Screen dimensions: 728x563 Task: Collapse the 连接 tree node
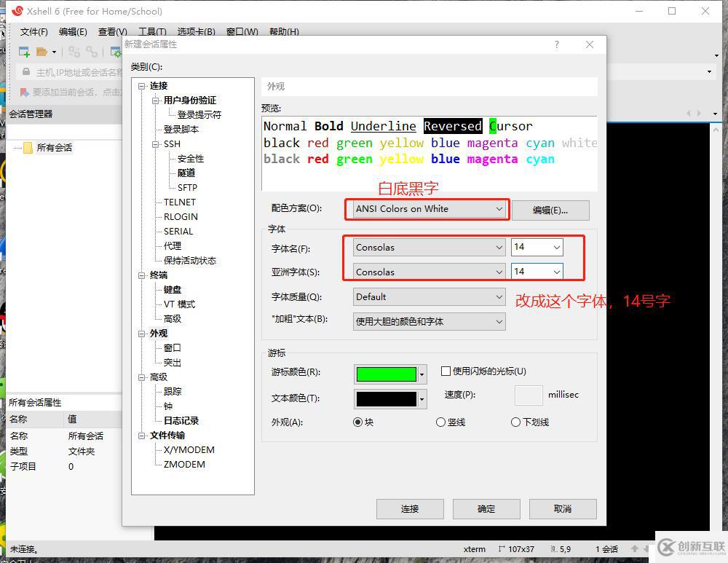(142, 86)
